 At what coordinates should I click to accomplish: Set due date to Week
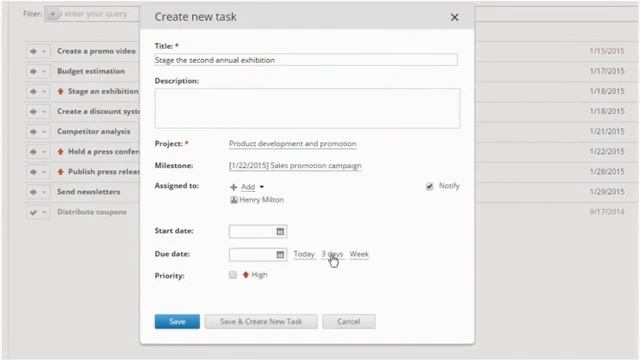point(359,254)
